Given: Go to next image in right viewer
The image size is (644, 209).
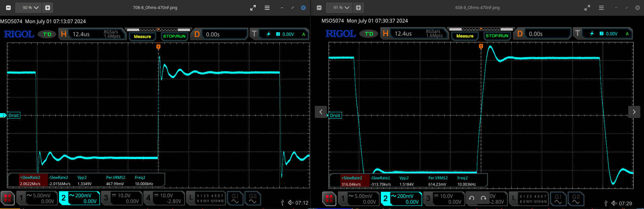Looking at the screenshot, I should click(634, 112).
